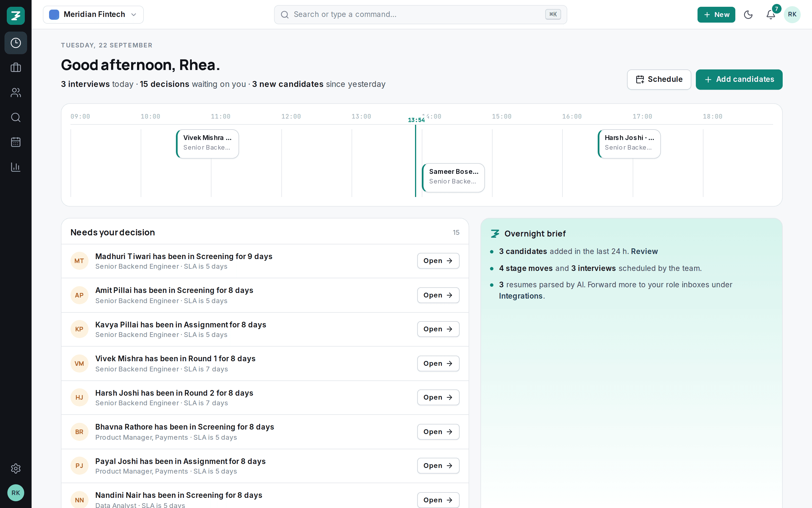Open the dashboard clock icon in sidebar

click(x=16, y=43)
